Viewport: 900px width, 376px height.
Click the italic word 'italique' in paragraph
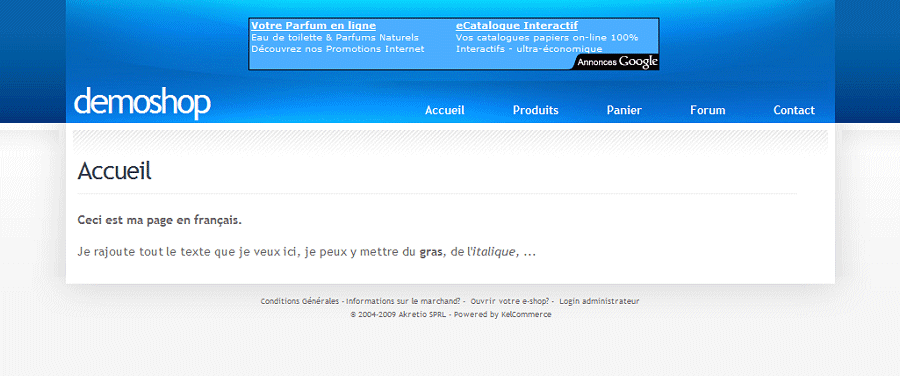[493, 251]
